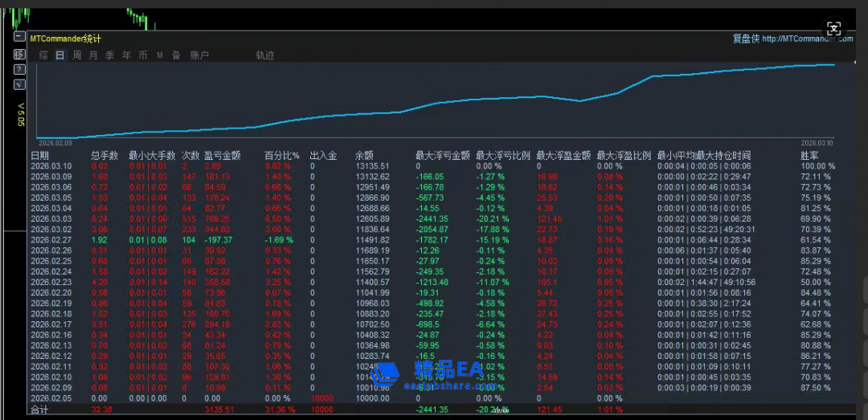Viewport: 868px width, 420px height.
Task: Select the 账户 (account) tab
Action: click(199, 55)
